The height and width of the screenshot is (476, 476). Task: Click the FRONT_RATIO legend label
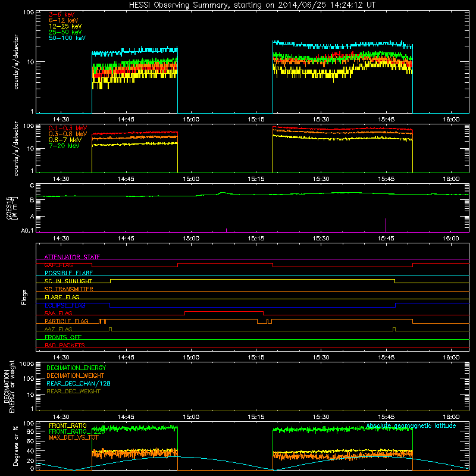pos(68,425)
